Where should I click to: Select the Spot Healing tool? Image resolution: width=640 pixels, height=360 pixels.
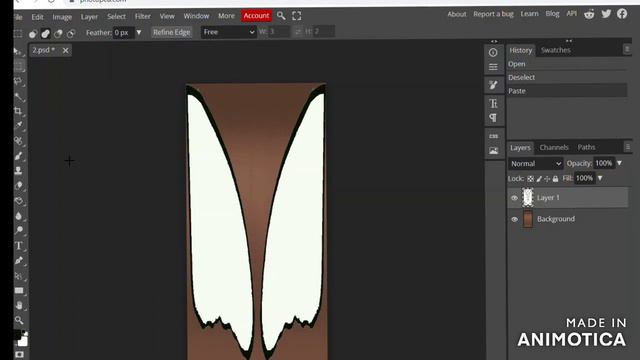18,141
